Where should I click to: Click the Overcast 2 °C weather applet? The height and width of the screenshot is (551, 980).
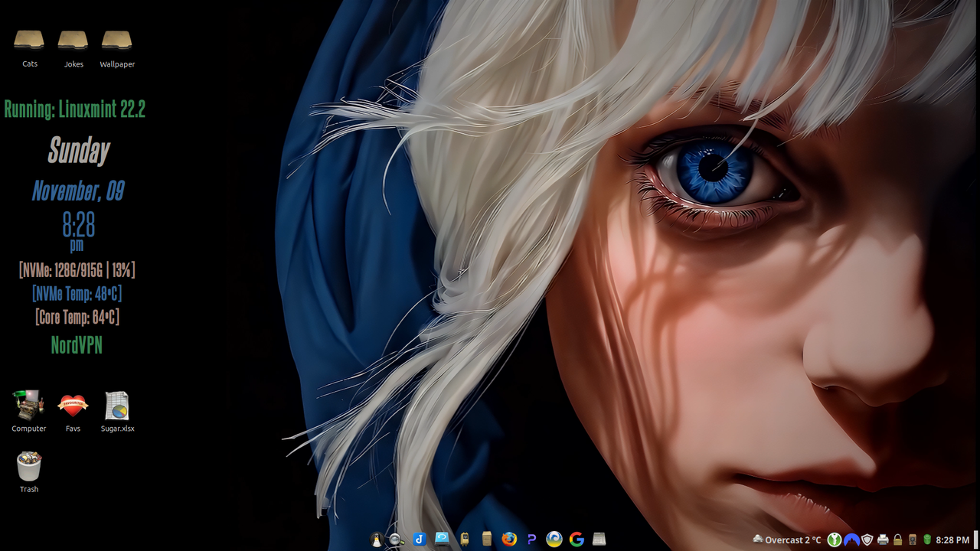coord(789,540)
